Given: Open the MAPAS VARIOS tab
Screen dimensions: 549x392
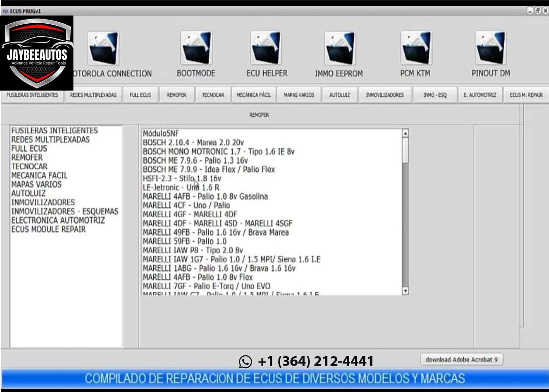Looking at the screenshot, I should click(299, 95).
